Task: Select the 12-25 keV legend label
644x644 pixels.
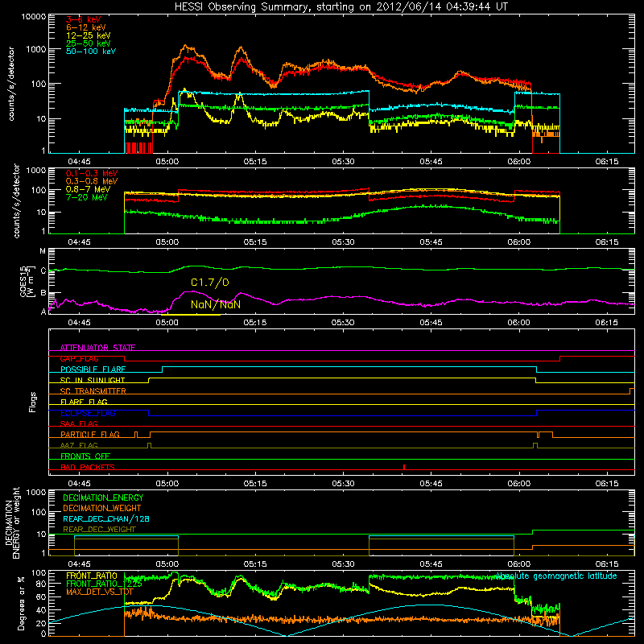Action: (x=89, y=35)
